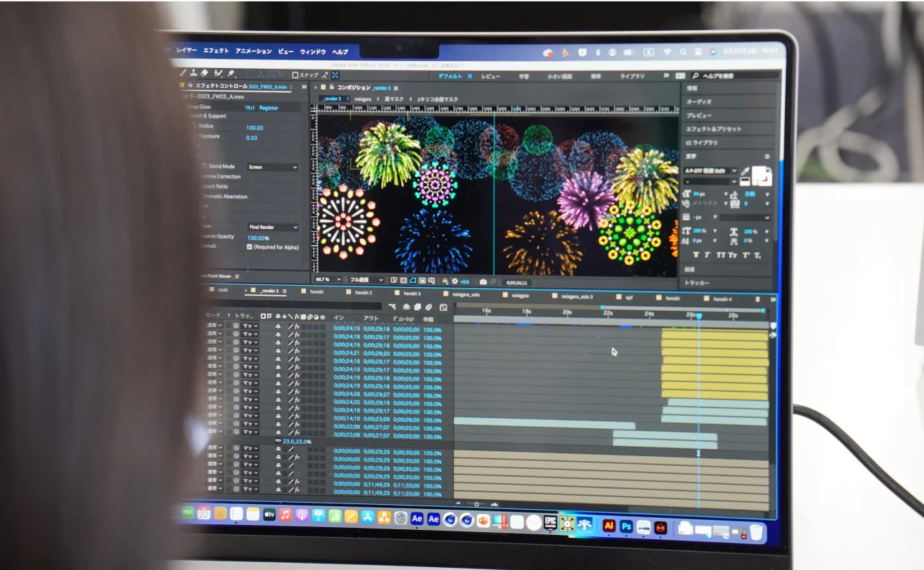Open the Music app from the dock

point(286,515)
